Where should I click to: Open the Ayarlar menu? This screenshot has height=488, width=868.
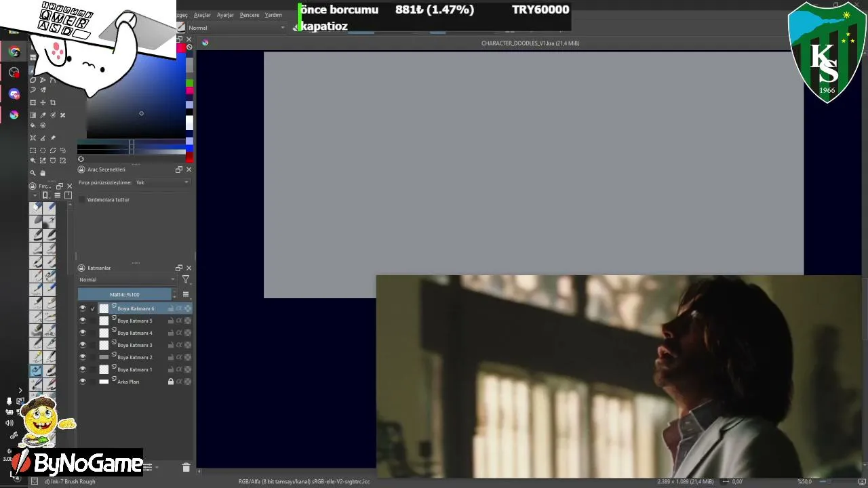(225, 15)
